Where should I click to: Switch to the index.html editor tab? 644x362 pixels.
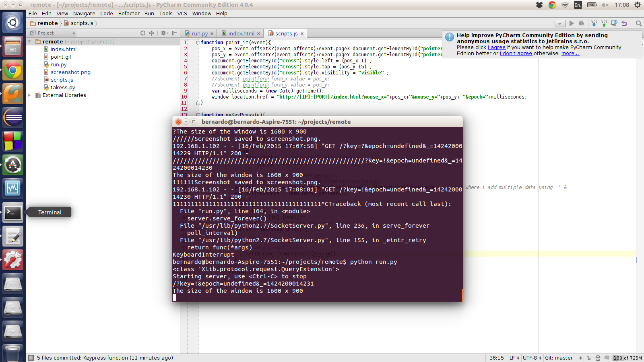tap(241, 33)
